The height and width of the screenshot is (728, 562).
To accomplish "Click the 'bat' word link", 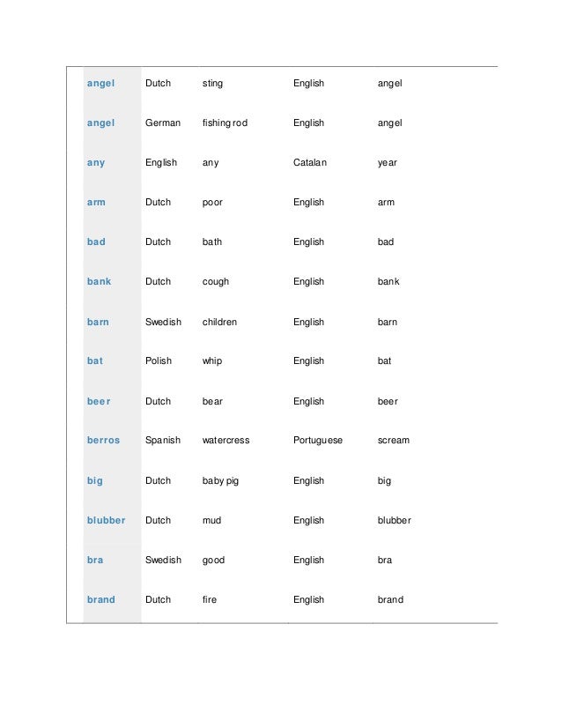I will coord(94,360).
